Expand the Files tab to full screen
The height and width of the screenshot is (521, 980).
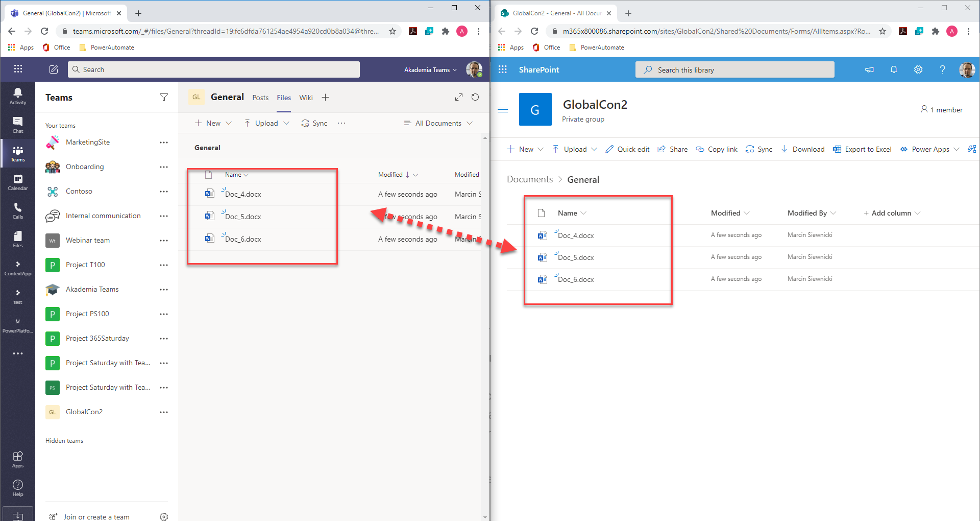[459, 97]
